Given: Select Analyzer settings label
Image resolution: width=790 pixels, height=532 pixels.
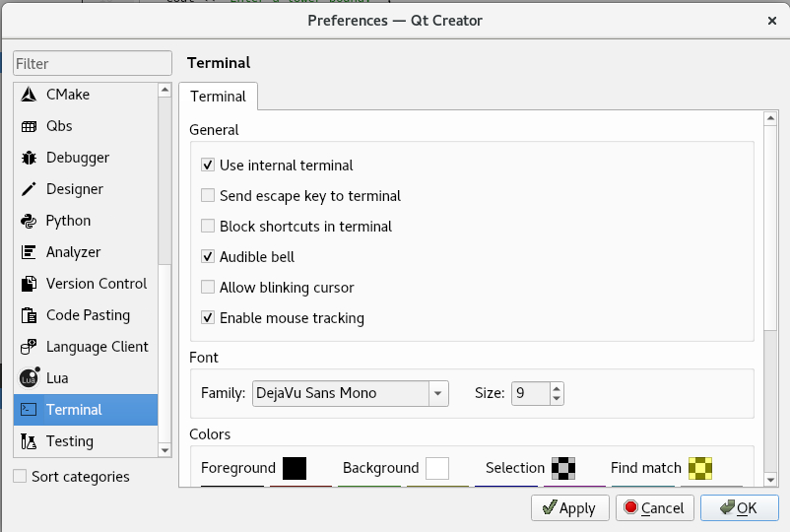Looking at the screenshot, I should pyautogui.click(x=74, y=252).
